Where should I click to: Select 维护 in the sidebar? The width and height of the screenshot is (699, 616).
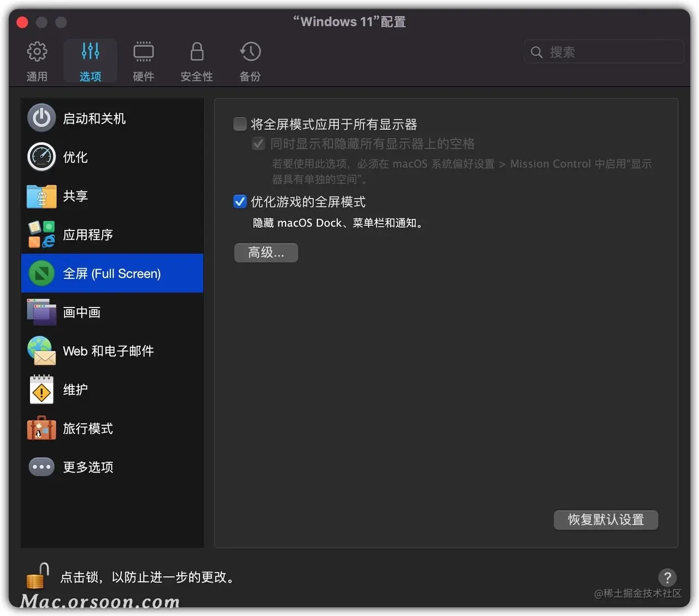pos(112,390)
